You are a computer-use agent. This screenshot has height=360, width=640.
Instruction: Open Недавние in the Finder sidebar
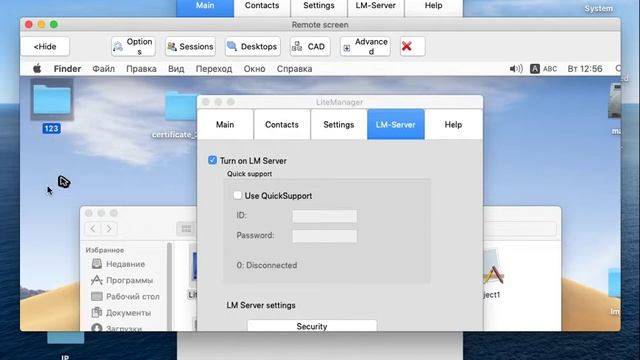click(125, 264)
